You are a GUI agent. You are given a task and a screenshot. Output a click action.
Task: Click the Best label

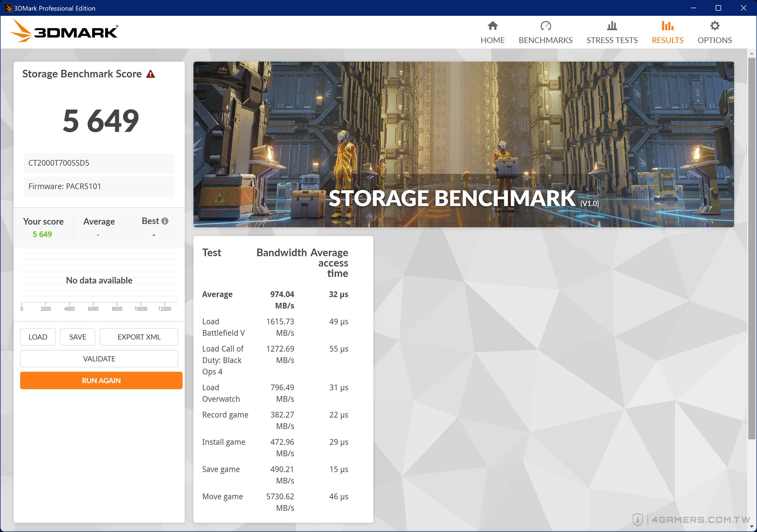[x=150, y=221]
